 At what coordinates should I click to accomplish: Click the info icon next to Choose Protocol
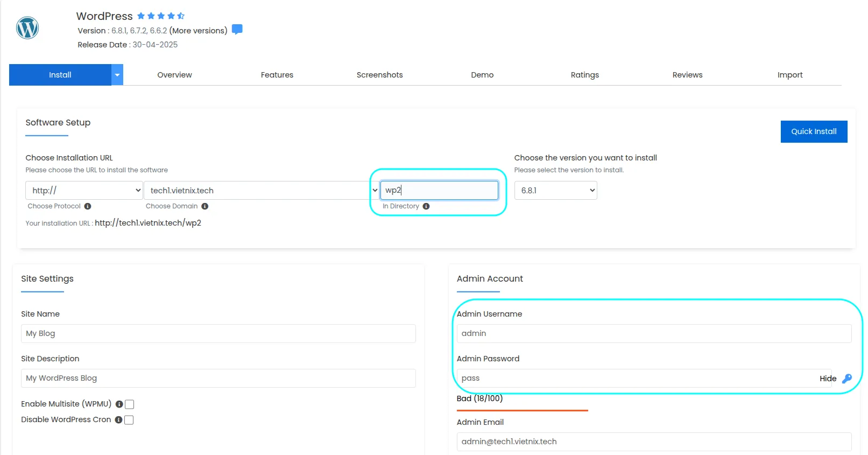(x=88, y=206)
